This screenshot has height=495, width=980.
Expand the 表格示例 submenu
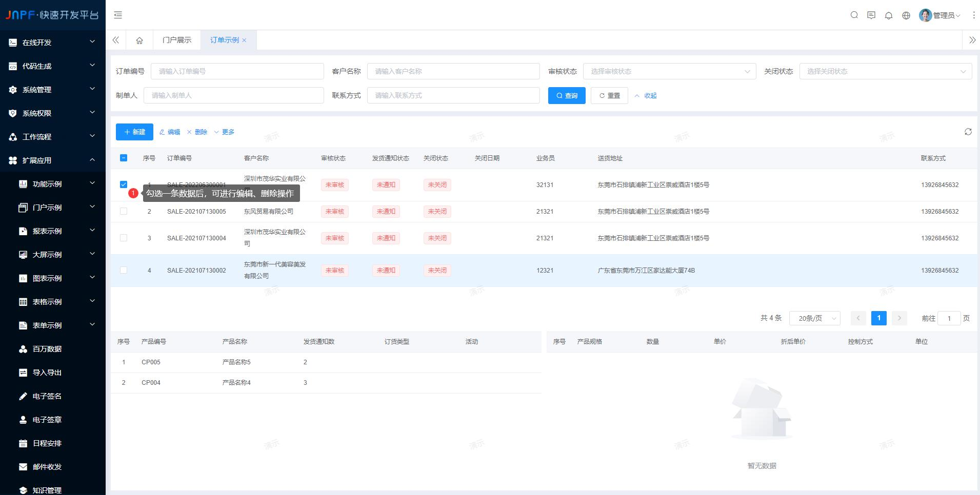point(53,302)
